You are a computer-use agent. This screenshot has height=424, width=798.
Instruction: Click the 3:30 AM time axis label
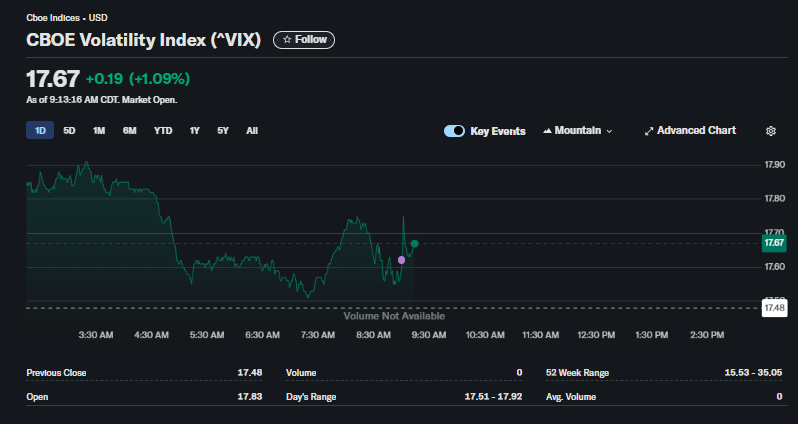(x=96, y=335)
